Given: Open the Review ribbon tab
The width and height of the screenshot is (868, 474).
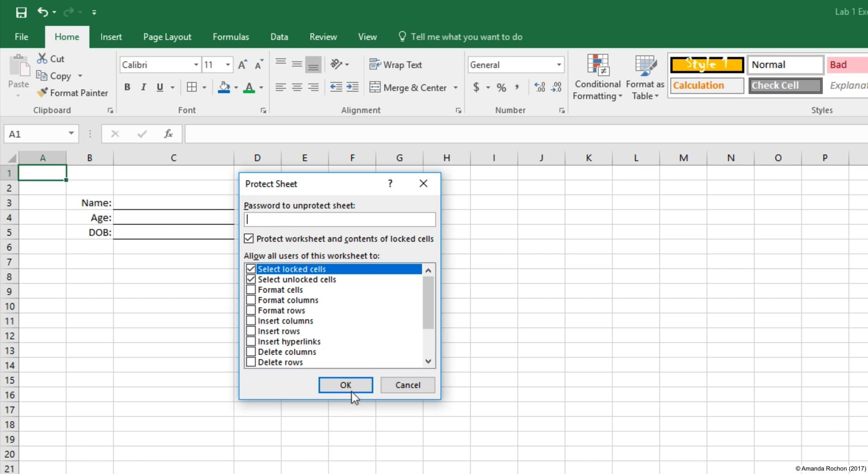Looking at the screenshot, I should [323, 37].
